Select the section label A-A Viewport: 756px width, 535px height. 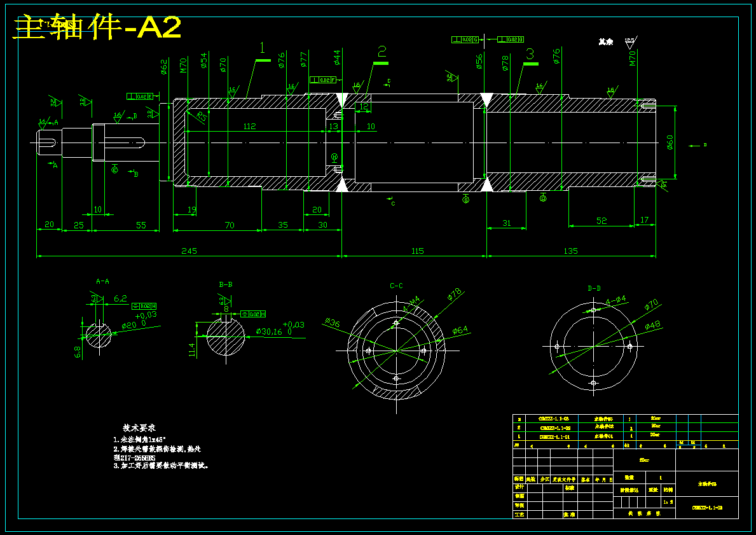(103, 281)
